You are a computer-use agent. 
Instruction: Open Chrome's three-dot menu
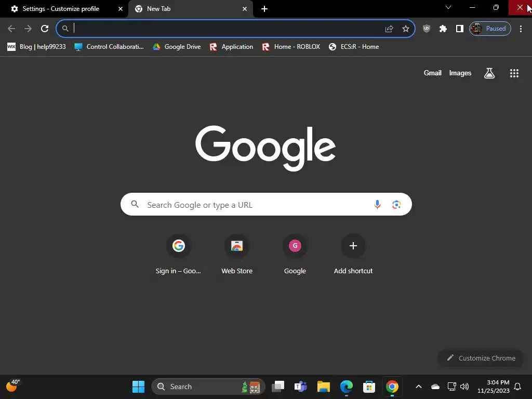click(521, 29)
